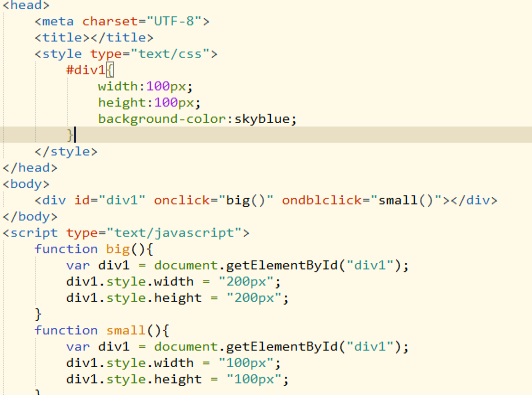The height and width of the screenshot is (395, 532).
Task: Click the closing </head> tag
Action: point(30,168)
